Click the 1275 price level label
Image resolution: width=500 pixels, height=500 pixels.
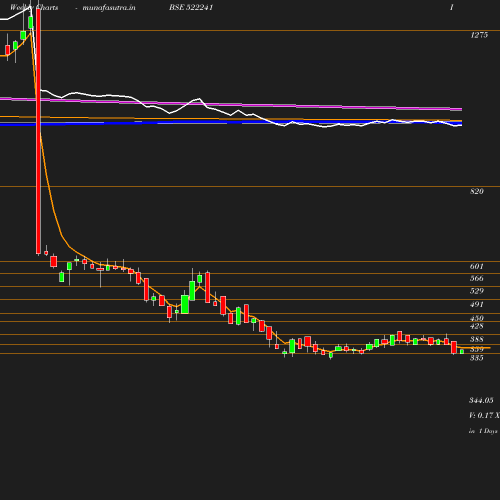[479, 35]
